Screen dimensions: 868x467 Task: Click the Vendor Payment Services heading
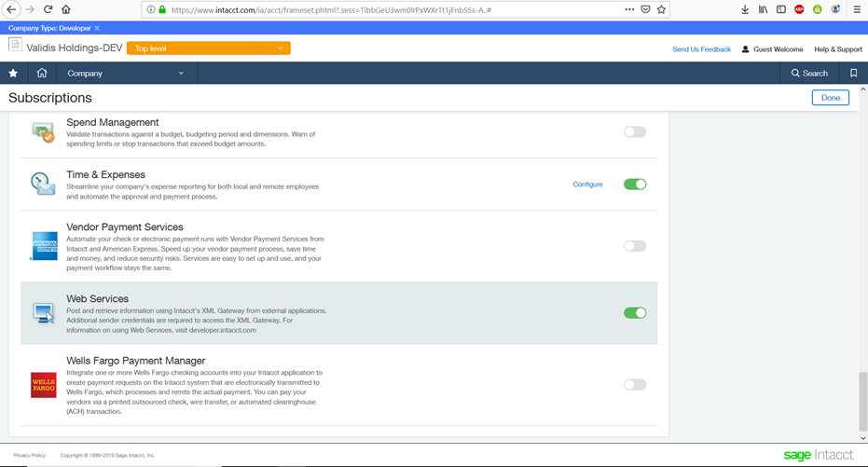125,227
